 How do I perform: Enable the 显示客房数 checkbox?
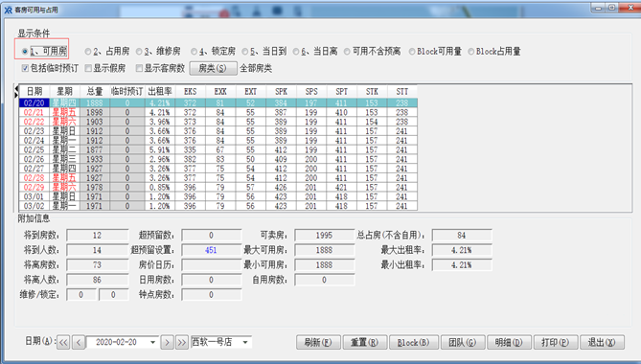(139, 68)
